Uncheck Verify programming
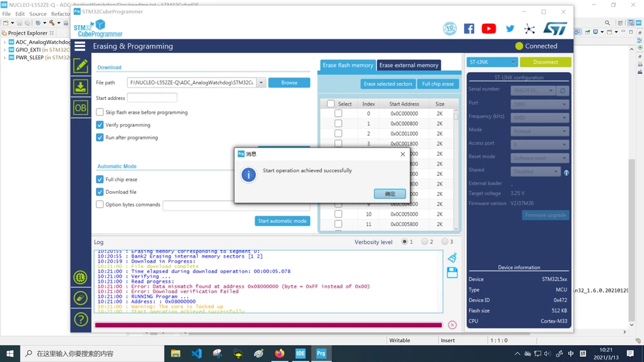Image resolution: width=644 pixels, height=362 pixels. [x=100, y=125]
